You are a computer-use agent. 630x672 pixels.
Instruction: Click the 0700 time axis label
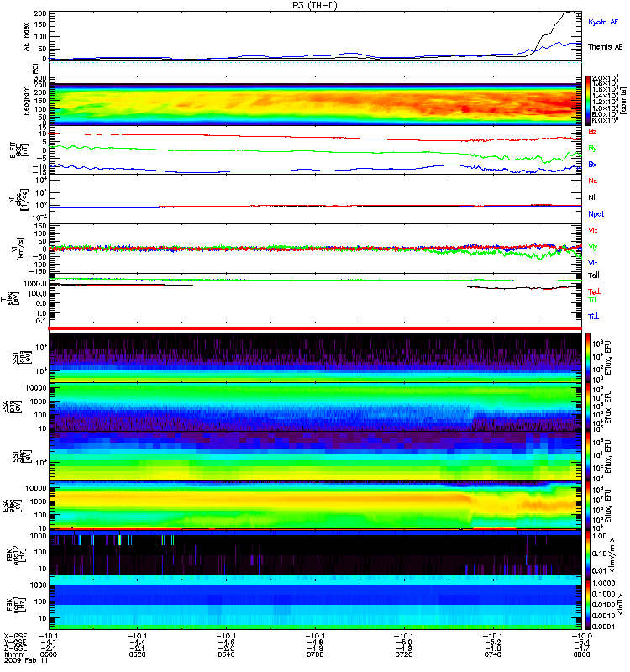[315, 654]
